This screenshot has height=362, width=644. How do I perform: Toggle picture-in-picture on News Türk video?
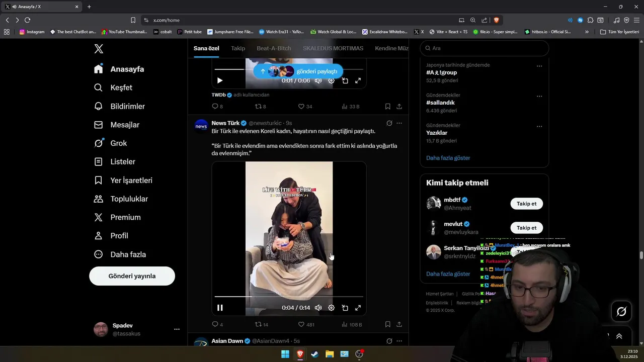[345, 308]
